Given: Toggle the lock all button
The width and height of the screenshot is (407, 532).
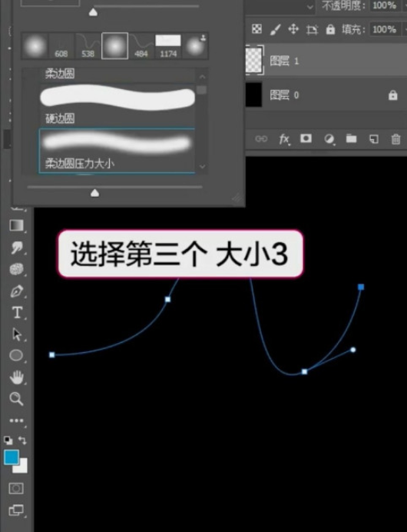Looking at the screenshot, I should click(x=330, y=29).
